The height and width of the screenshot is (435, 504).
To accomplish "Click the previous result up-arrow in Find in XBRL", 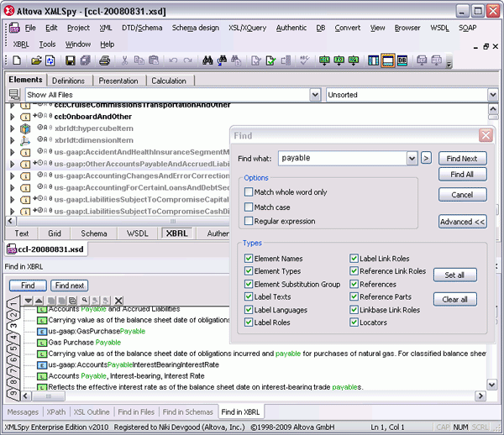I will 39,301.
